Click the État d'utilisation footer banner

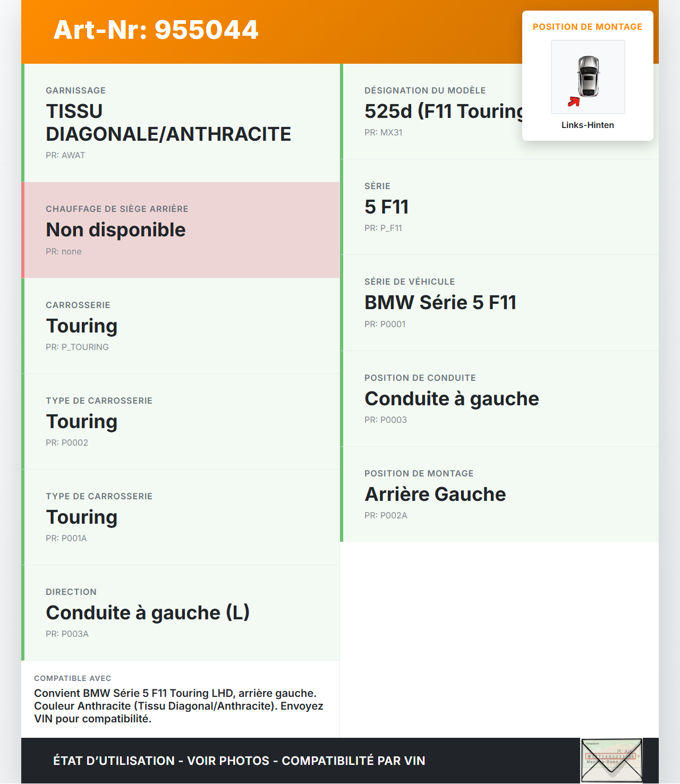pos(239,761)
